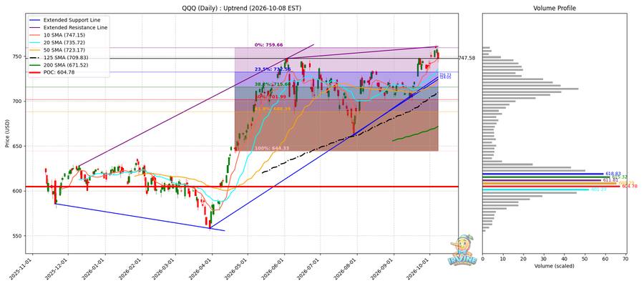Viewport: 644px width, 286px height.
Task: Click the 700 price axis tick
Action: click(x=19, y=102)
